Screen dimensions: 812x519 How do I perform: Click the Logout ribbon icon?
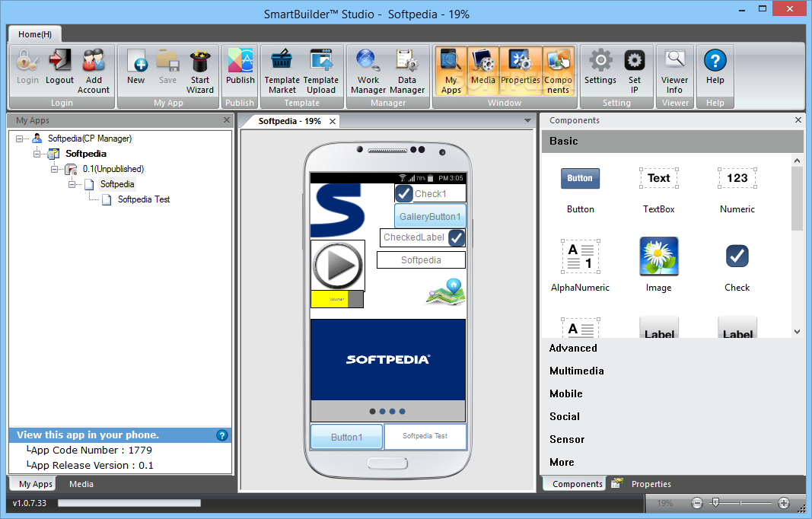point(59,66)
